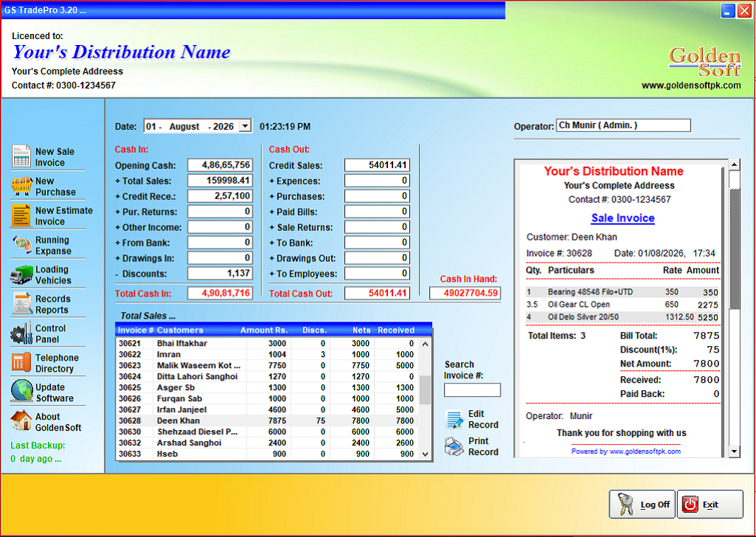Click the Invoice # column header

pyautogui.click(x=136, y=330)
